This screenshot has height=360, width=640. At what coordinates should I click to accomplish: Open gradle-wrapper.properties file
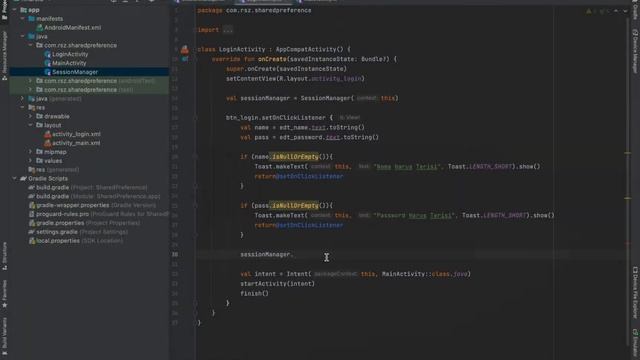coord(96,205)
